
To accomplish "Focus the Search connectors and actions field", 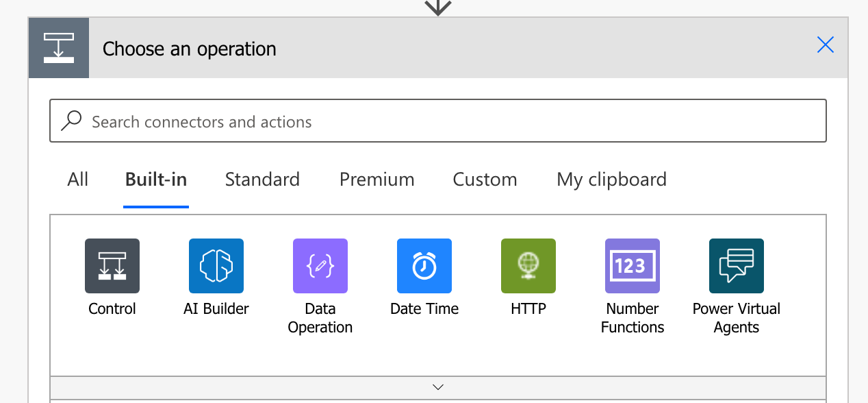I will pyautogui.click(x=438, y=121).
